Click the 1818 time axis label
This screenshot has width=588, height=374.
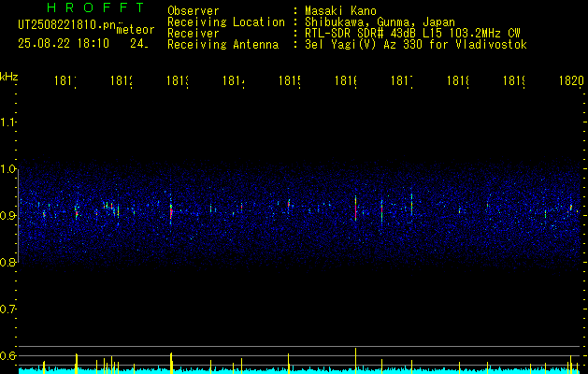click(x=458, y=80)
